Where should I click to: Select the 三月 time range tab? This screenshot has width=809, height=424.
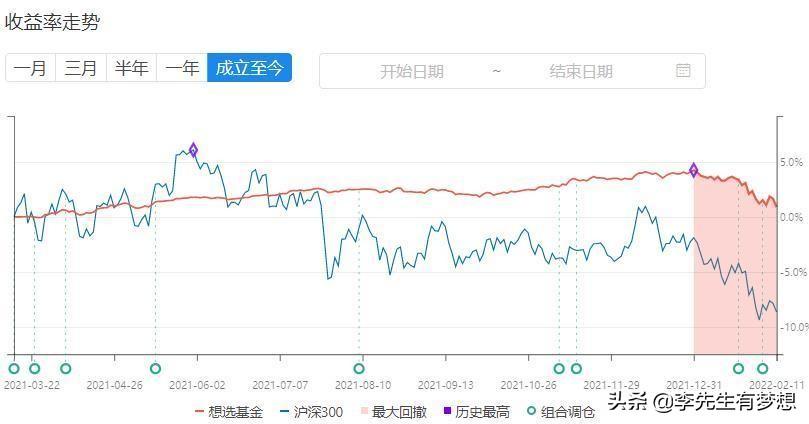tap(81, 68)
